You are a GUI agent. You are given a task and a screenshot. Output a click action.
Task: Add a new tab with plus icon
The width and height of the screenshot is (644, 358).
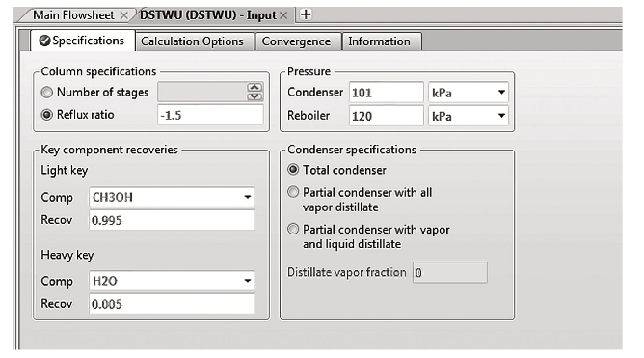[x=306, y=14]
